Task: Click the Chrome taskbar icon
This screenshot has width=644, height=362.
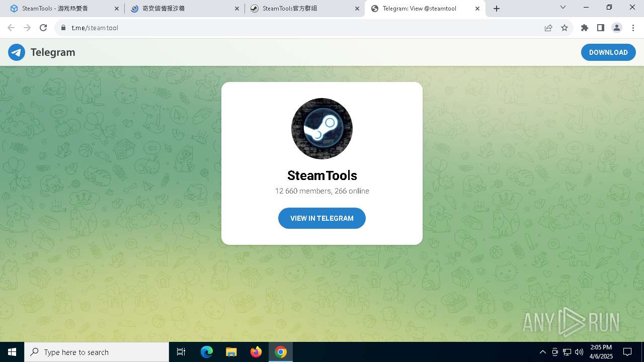Action: click(281, 352)
